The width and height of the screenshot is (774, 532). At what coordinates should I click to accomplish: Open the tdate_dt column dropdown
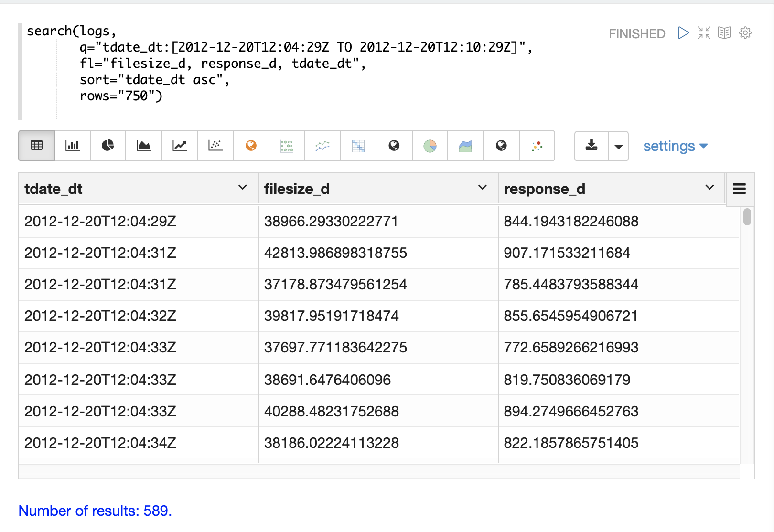pos(243,188)
